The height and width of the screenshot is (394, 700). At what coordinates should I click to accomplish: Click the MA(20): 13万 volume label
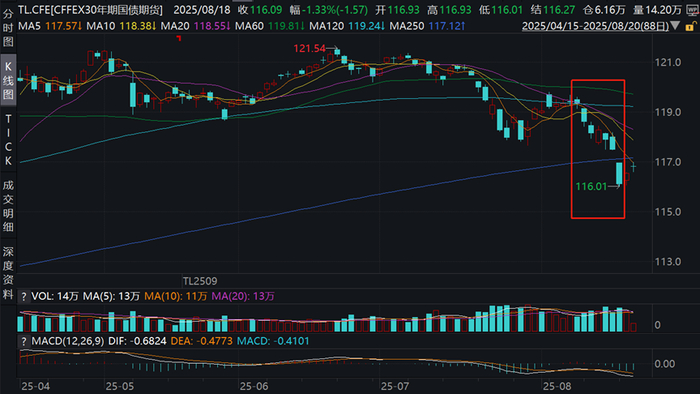point(243,296)
